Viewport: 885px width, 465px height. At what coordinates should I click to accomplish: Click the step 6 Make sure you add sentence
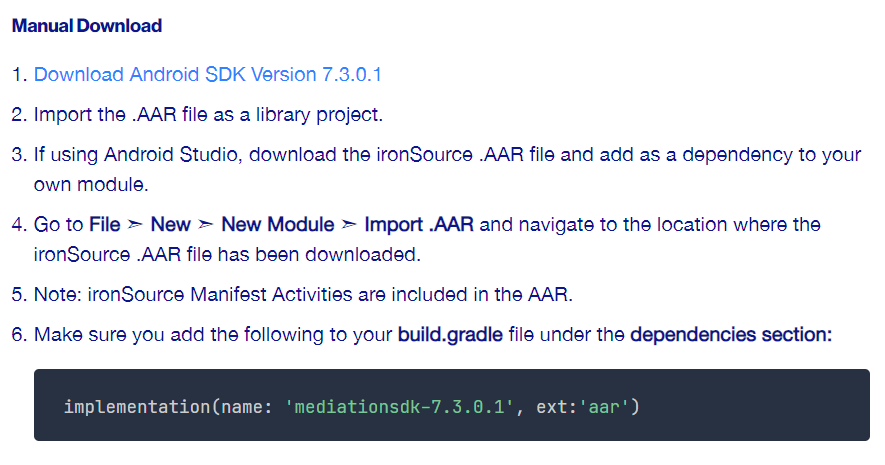point(213,334)
